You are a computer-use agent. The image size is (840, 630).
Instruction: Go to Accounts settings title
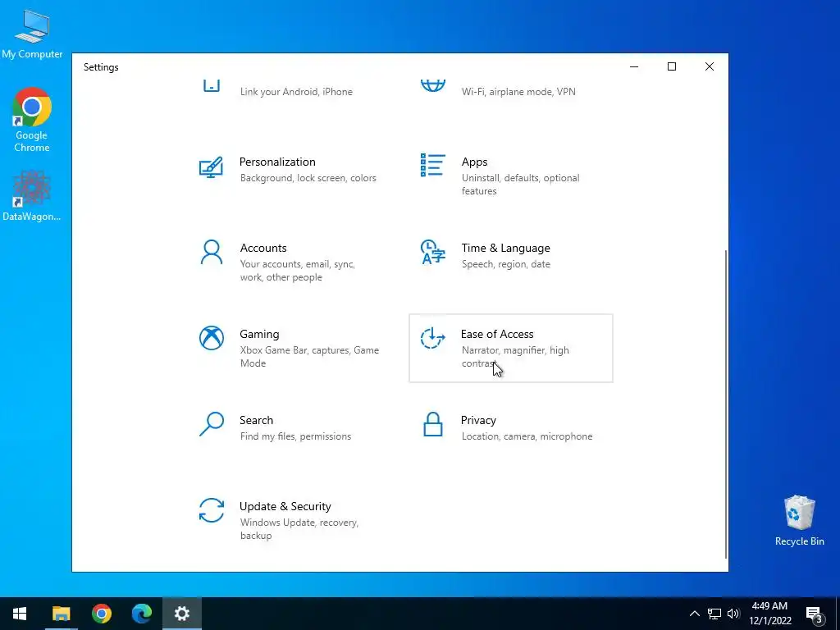[x=263, y=248]
